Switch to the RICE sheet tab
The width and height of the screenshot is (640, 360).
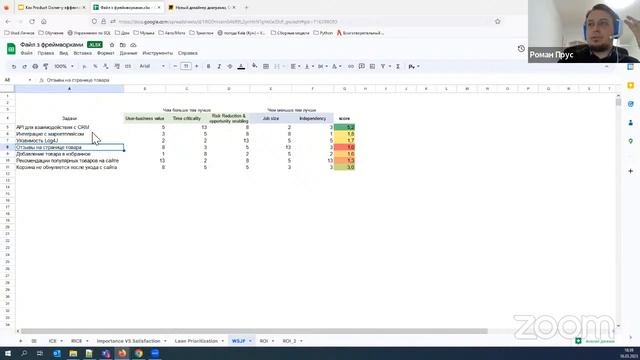point(76,341)
